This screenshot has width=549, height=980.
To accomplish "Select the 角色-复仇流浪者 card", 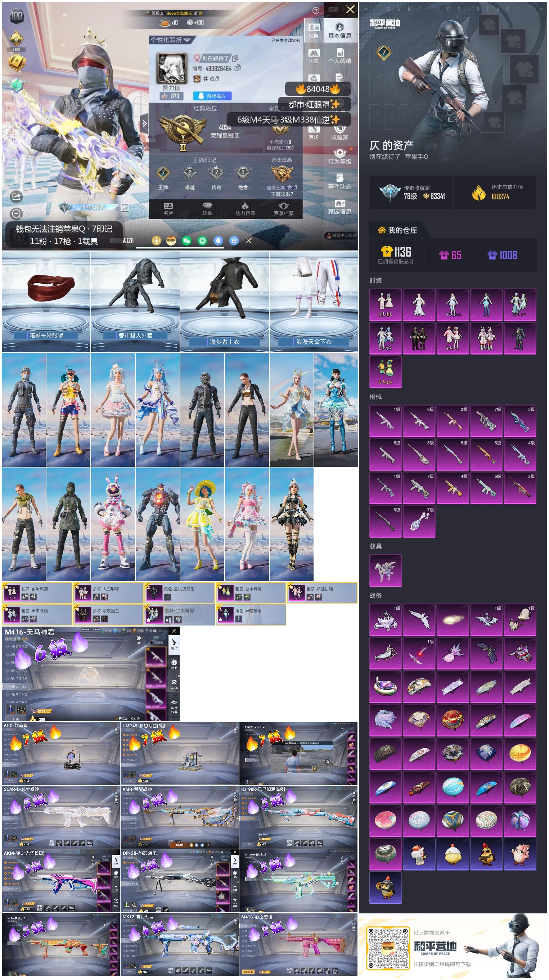I will [x=179, y=593].
